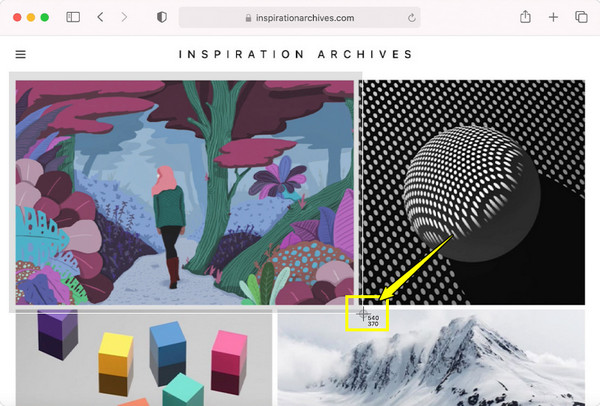Add a new tab with the plus icon

[553, 17]
